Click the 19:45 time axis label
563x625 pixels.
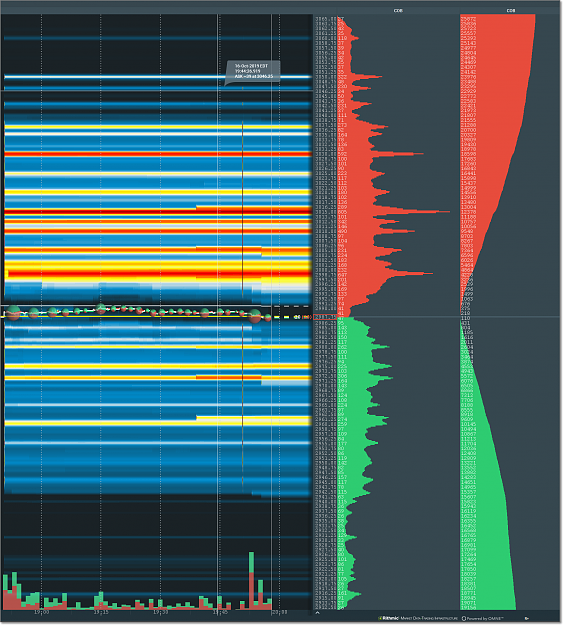220,612
